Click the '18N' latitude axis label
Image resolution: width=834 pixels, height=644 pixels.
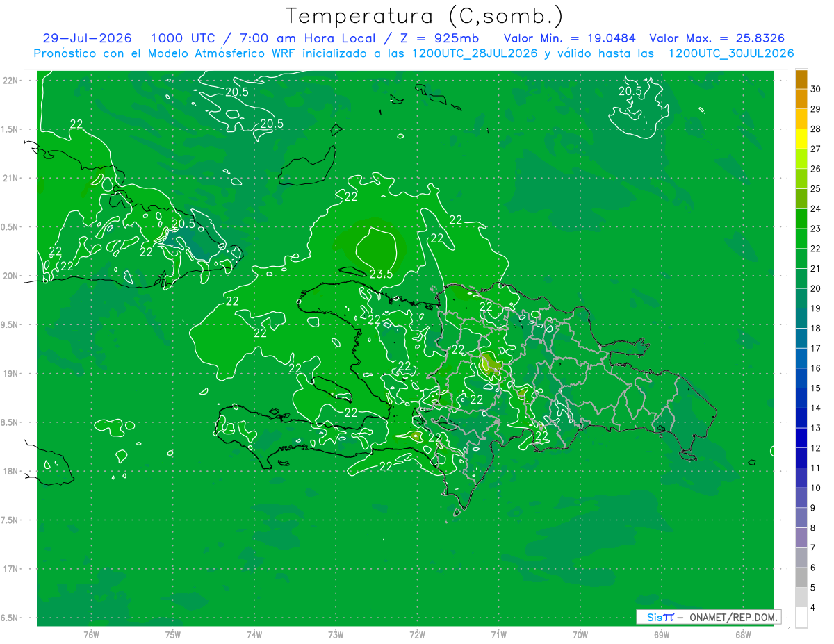[10, 471]
